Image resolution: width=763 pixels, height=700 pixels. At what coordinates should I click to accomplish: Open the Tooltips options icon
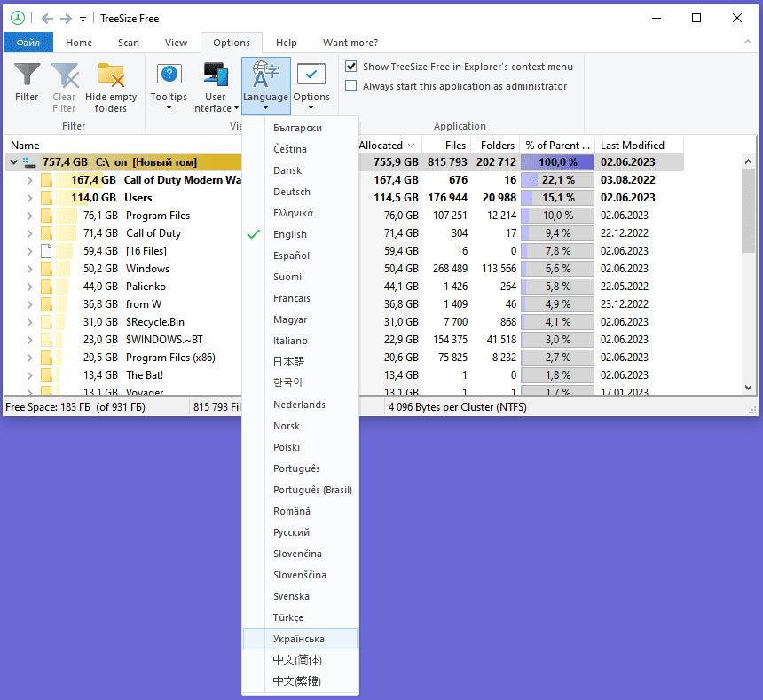[x=169, y=75]
